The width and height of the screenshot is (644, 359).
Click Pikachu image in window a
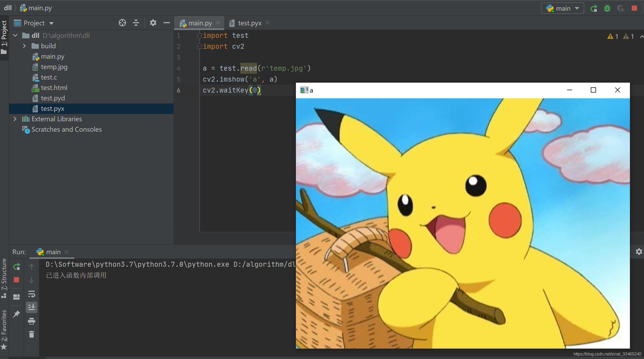(x=463, y=223)
